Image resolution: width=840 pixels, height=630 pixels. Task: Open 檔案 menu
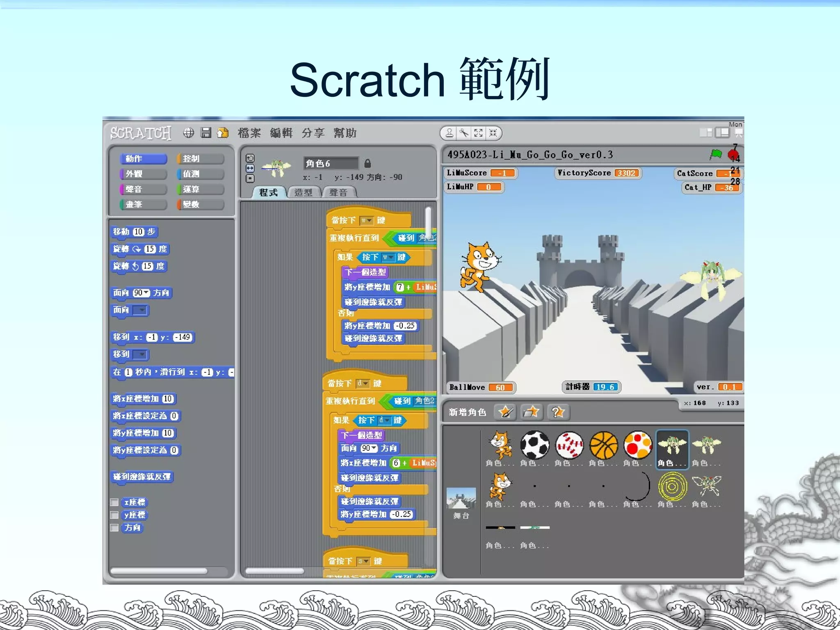point(249,133)
